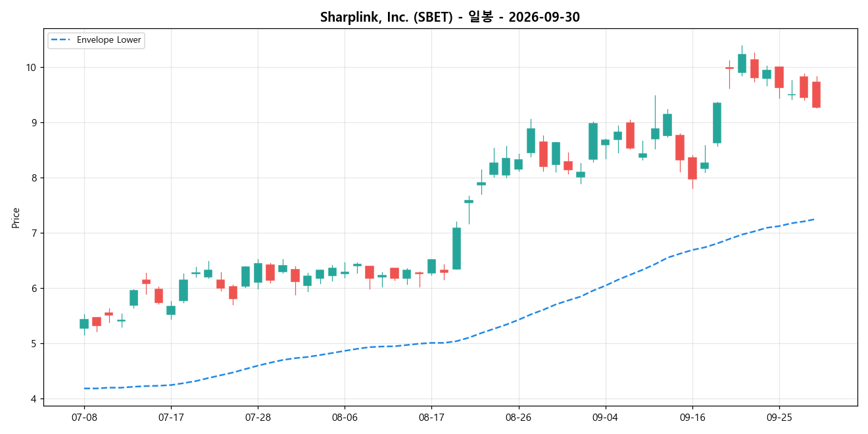868x434 pixels.
Task: Click x-axis date label 09-16
Action: coord(692,418)
